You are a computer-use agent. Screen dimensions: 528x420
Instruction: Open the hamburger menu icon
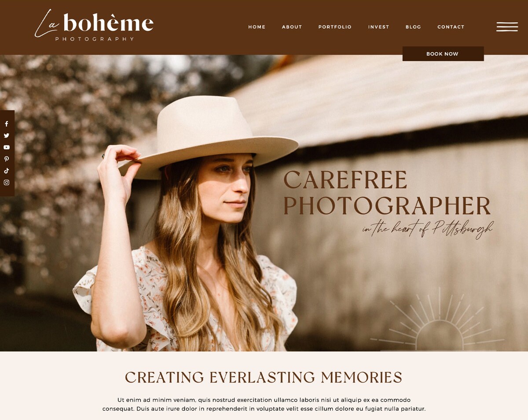pos(507,27)
